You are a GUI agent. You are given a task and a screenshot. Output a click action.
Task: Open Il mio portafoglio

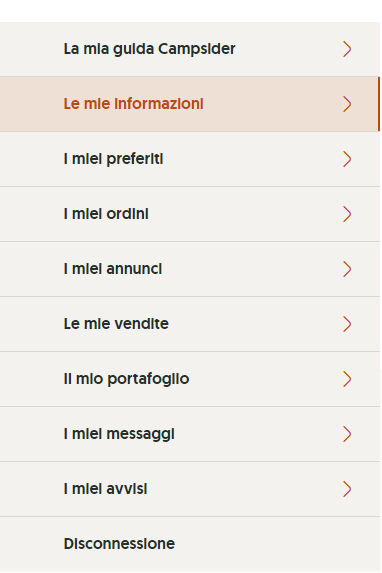(190, 379)
